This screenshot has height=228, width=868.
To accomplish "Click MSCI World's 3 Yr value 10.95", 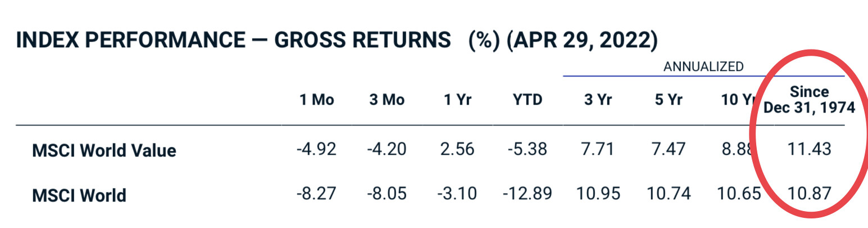I will click(598, 194).
